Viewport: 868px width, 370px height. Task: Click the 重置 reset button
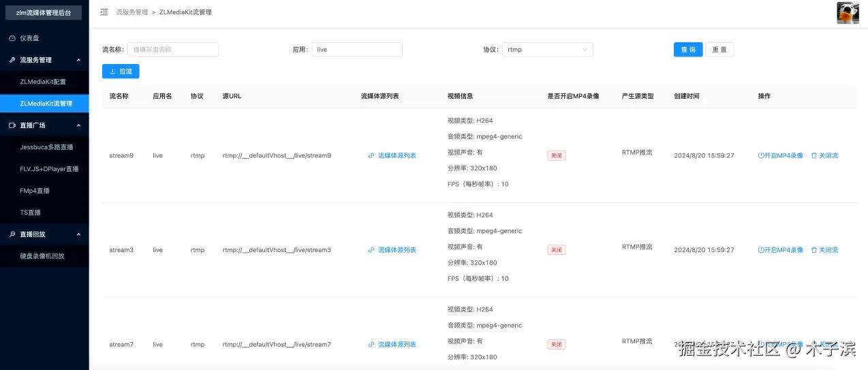[719, 50]
